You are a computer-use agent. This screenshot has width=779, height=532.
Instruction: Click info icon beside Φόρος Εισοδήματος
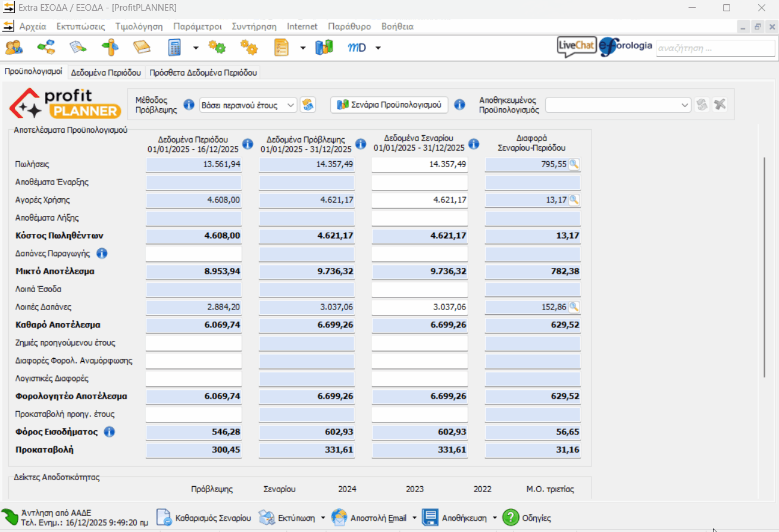point(110,432)
